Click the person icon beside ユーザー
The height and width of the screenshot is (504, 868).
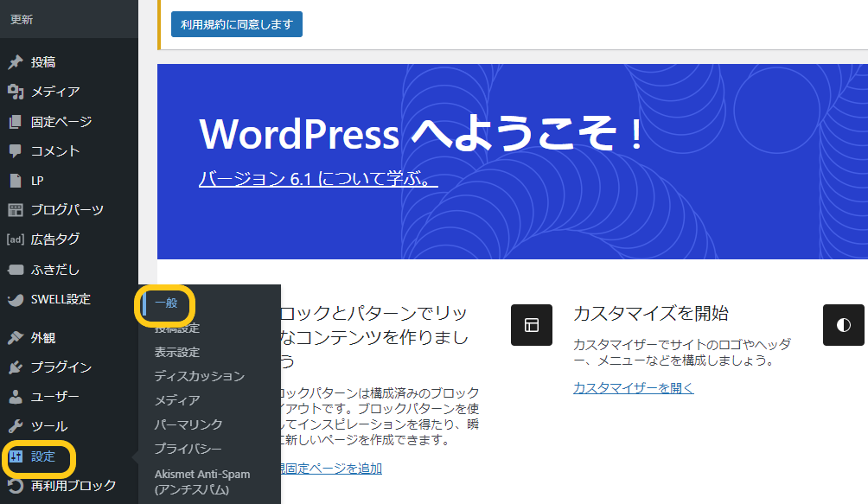pyautogui.click(x=16, y=397)
